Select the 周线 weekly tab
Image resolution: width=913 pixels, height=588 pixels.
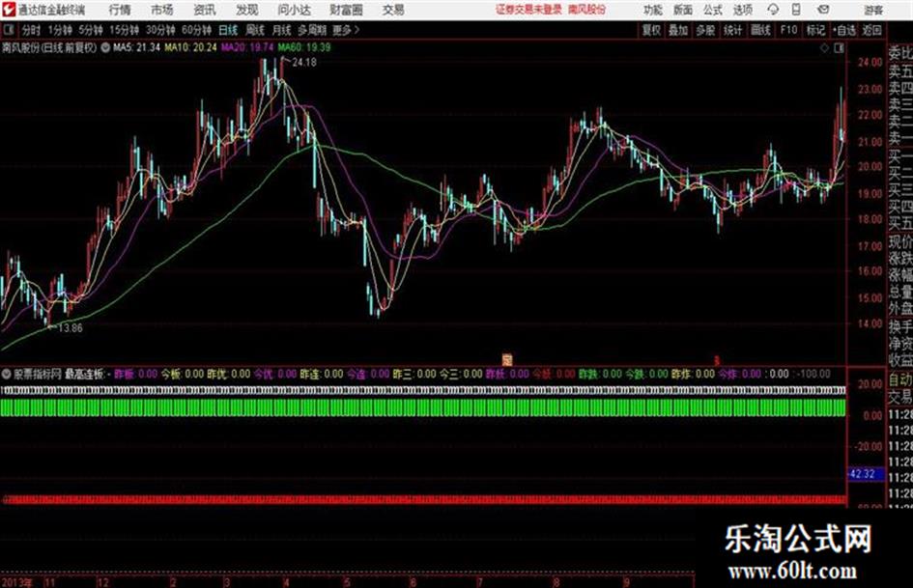[x=254, y=30]
